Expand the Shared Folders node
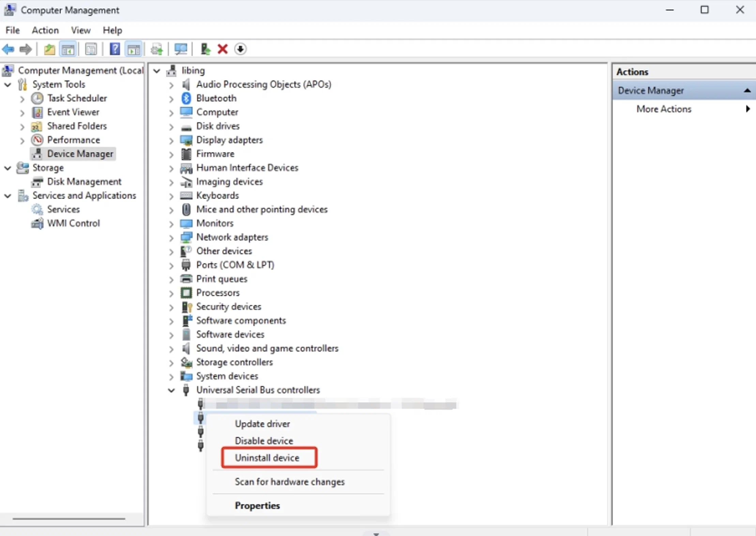 point(22,126)
